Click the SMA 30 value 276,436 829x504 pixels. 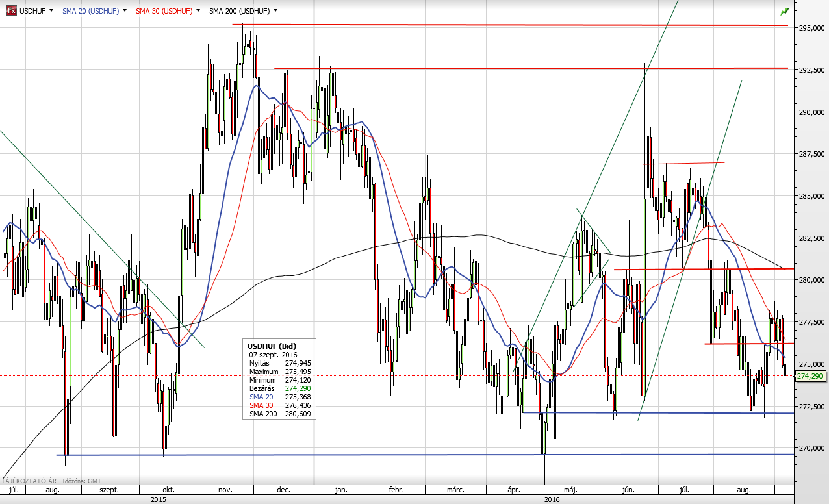(298, 405)
